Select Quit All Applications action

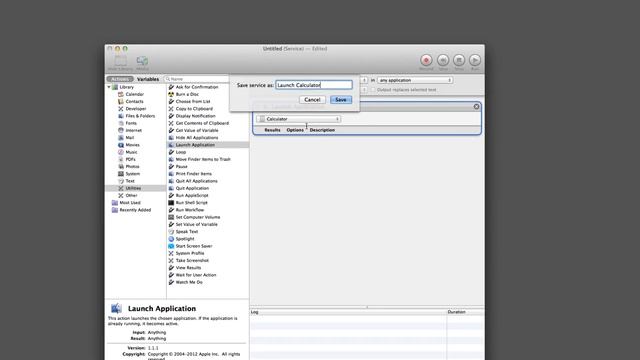[196, 181]
